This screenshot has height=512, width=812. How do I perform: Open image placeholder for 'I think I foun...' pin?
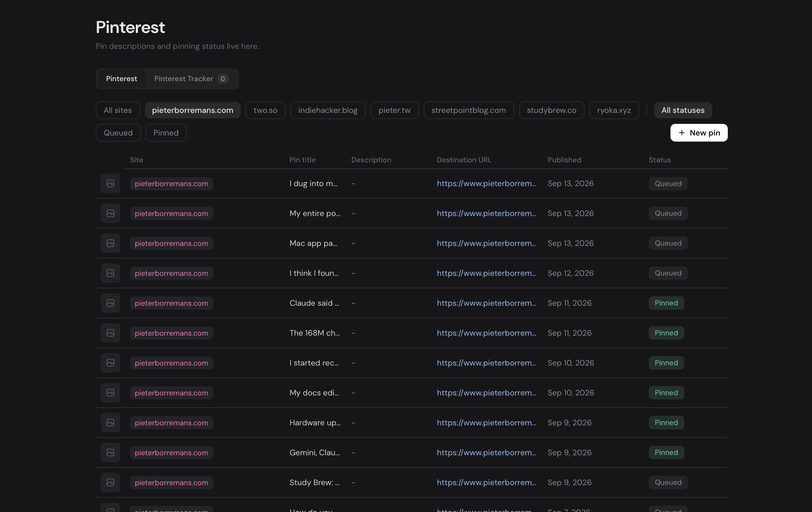(110, 273)
